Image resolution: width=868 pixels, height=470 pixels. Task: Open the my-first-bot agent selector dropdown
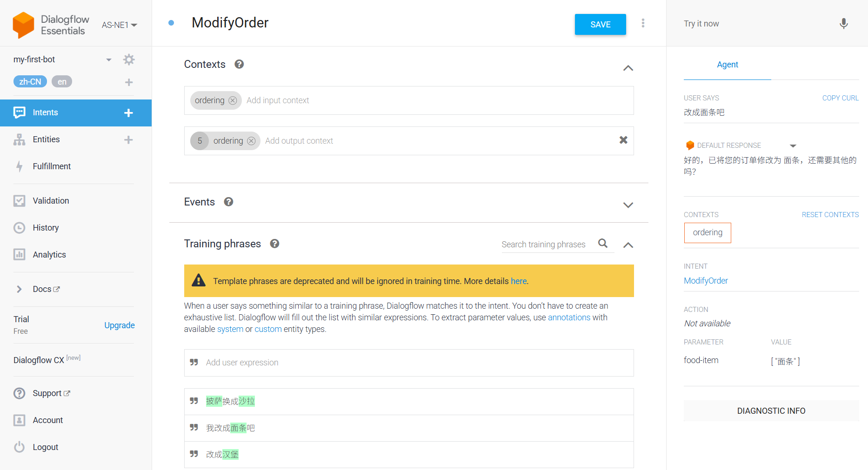(109, 60)
